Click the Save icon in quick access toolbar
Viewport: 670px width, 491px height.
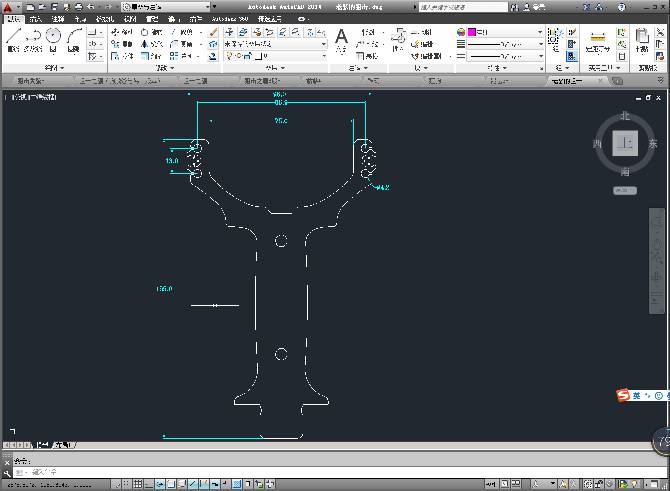click(54, 7)
